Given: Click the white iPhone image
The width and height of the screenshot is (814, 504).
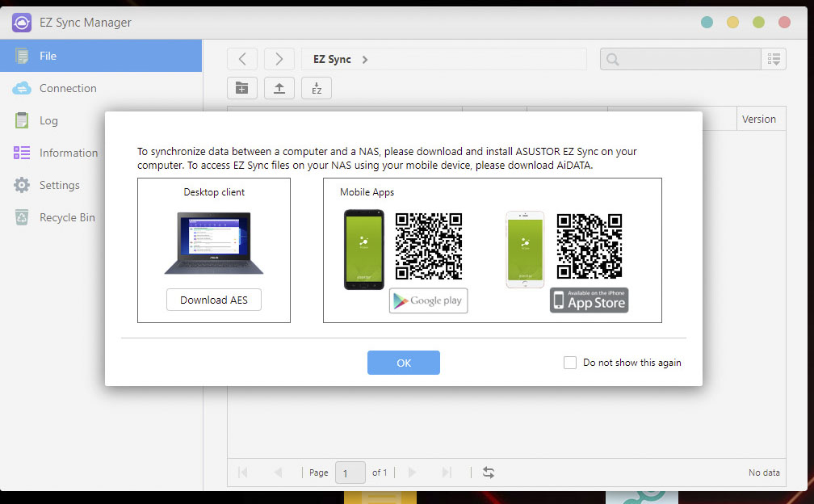Looking at the screenshot, I should (525, 249).
